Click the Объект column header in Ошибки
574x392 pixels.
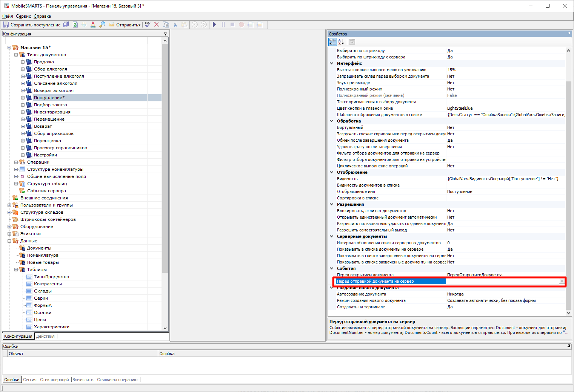click(82, 354)
